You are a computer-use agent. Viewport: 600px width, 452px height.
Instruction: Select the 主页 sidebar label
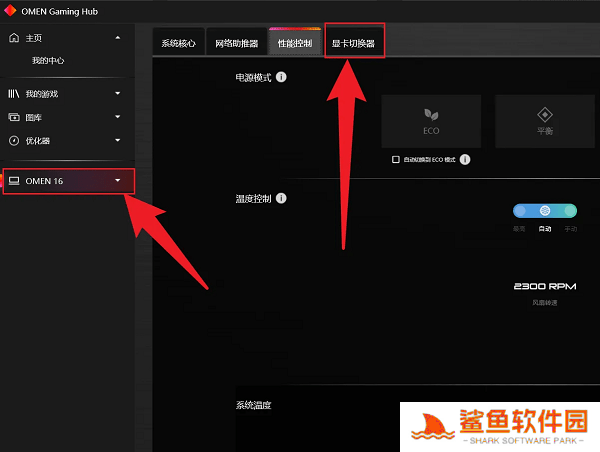pyautogui.click(x=34, y=38)
